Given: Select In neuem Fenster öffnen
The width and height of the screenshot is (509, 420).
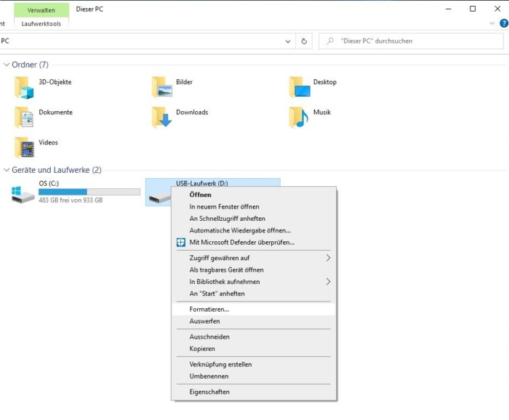Looking at the screenshot, I should click(x=253, y=207).
